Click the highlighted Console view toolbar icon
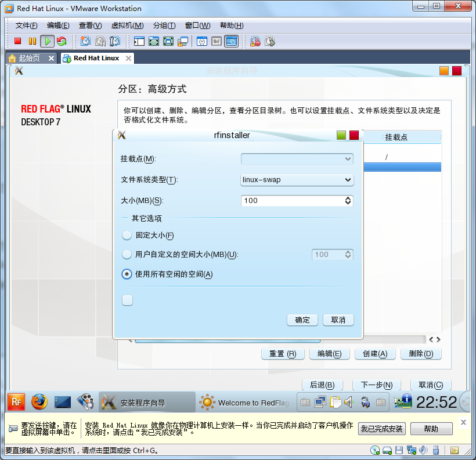 tap(231, 41)
